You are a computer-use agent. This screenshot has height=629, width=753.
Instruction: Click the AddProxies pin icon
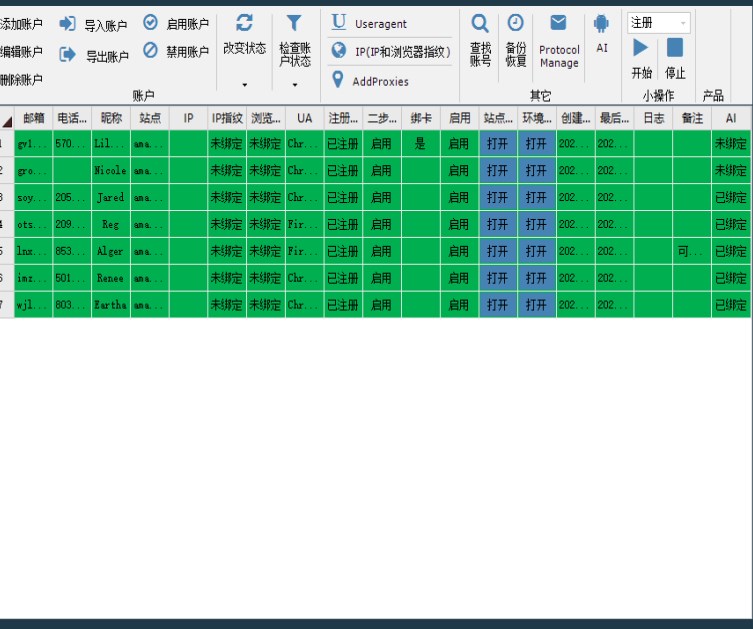click(x=338, y=80)
